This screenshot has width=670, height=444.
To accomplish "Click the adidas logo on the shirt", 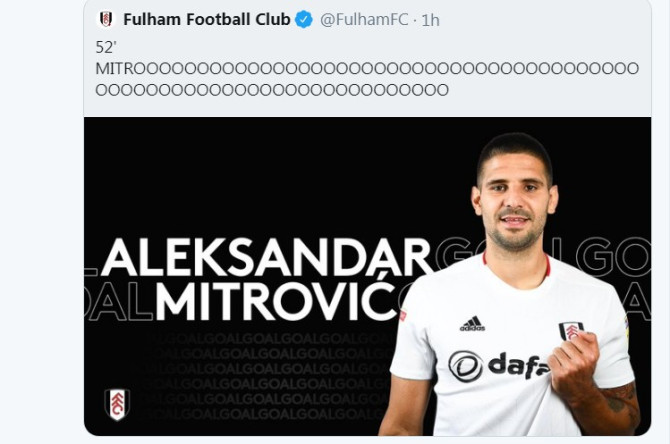I will point(472,324).
